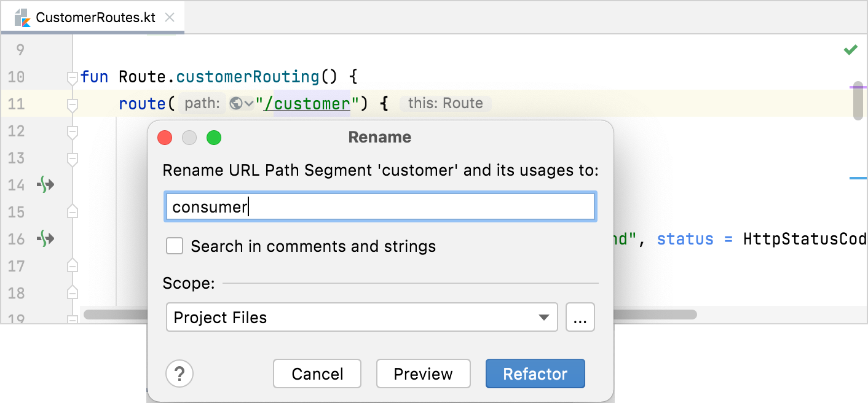Click the question mark help icon in Rename dialog
Image resolution: width=868 pixels, height=403 pixels.
click(x=180, y=374)
